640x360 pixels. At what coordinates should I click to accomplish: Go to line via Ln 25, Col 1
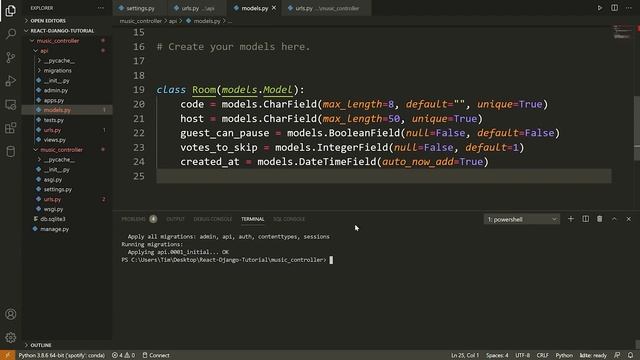click(465, 355)
